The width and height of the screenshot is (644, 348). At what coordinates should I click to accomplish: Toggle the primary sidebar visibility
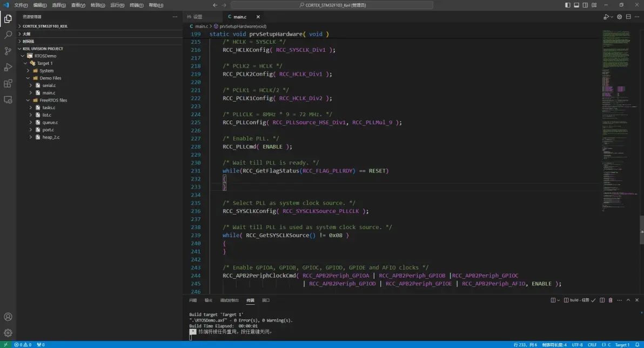(567, 5)
